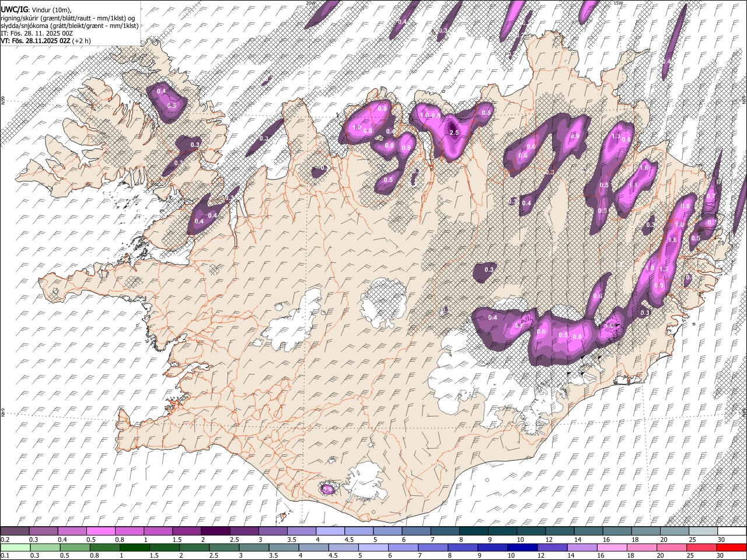Screen dimensions: 747x560
Task: Click the 1.3 snowfall value on the map
Action: tap(615, 136)
